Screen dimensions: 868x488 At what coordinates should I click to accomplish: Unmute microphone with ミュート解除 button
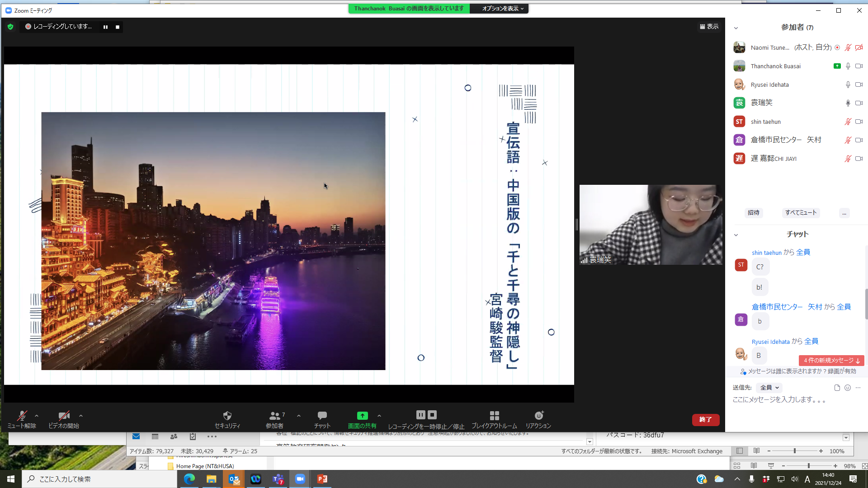(x=22, y=419)
